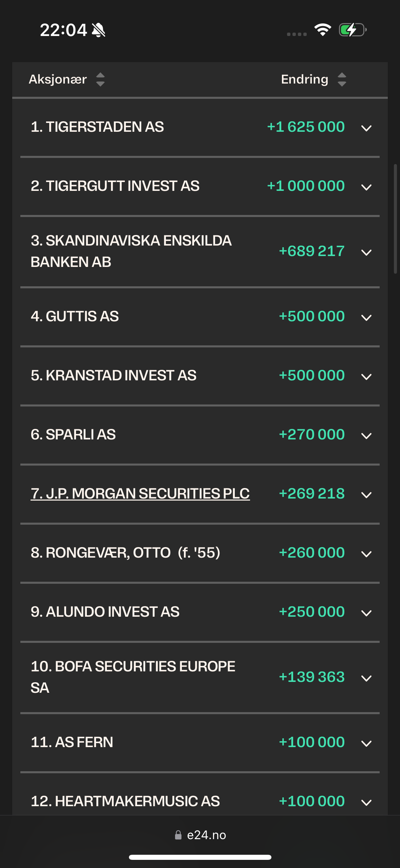400x868 pixels.
Task: Tap the Endring column header
Action: click(305, 79)
